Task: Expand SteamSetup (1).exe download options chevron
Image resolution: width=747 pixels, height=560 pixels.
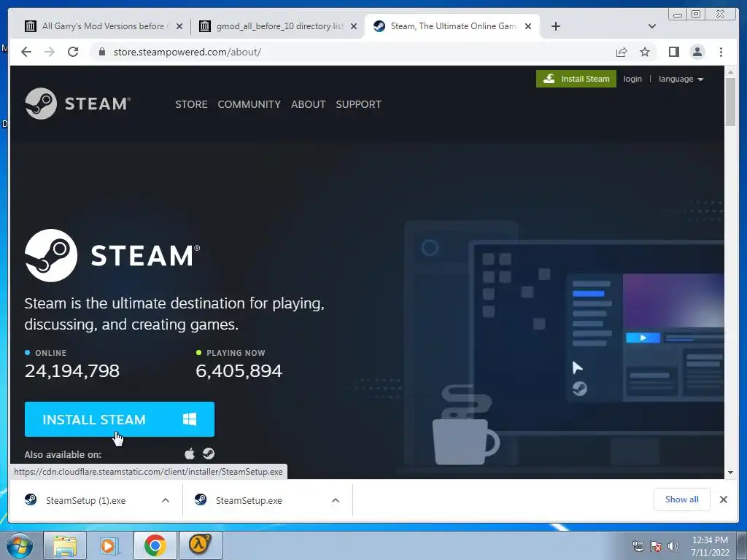Action: (x=166, y=500)
